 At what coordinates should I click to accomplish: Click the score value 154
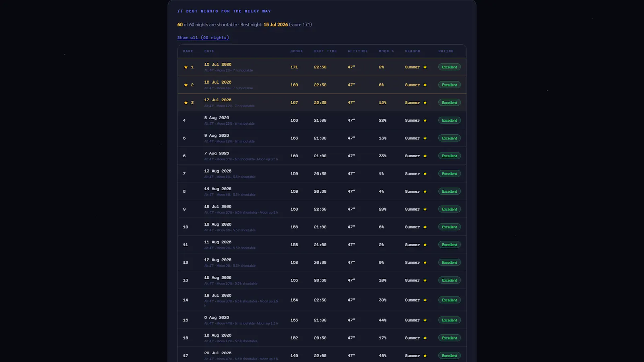294,300
